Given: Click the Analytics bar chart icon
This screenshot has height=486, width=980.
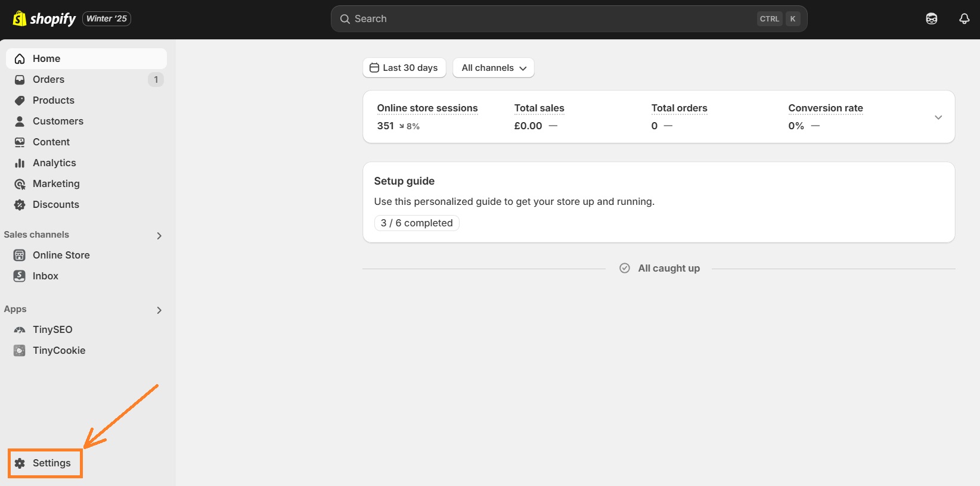Looking at the screenshot, I should coord(20,163).
